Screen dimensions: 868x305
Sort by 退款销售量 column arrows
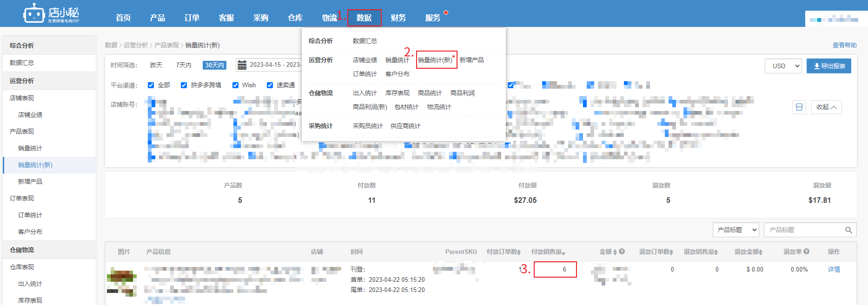tap(716, 252)
